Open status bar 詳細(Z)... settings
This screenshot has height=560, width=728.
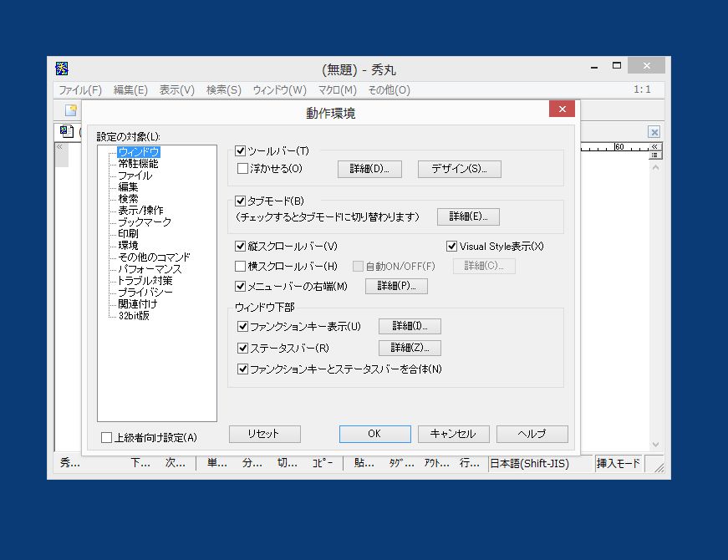click(410, 348)
